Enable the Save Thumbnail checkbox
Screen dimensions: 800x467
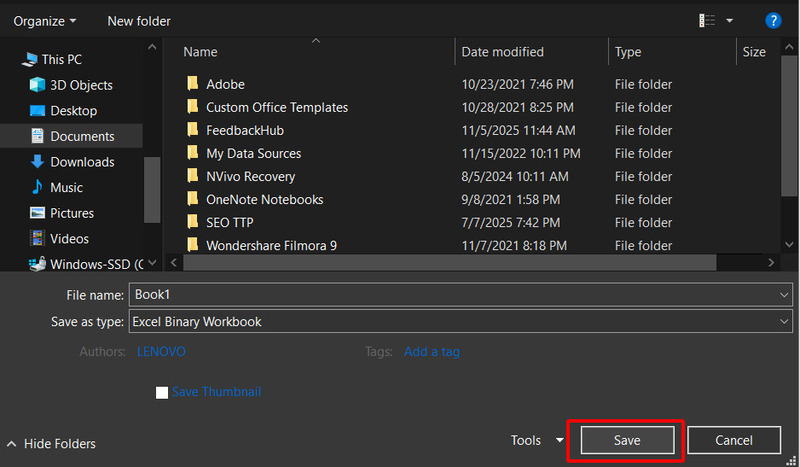162,392
